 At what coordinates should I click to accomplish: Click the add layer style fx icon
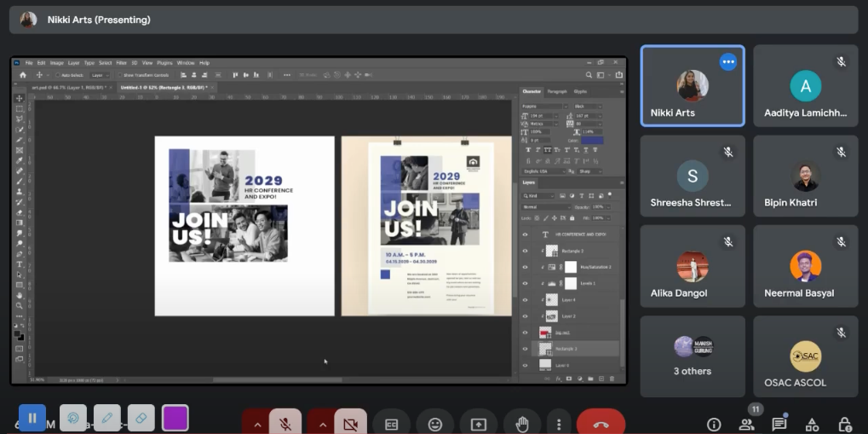tap(558, 379)
